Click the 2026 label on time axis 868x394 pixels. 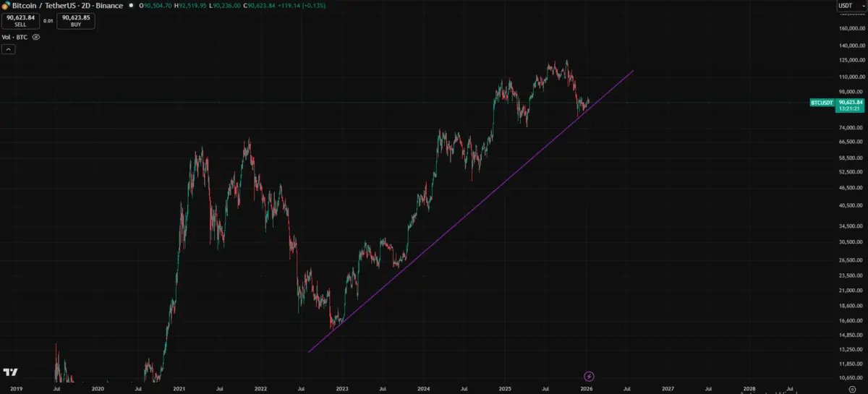[587, 389]
